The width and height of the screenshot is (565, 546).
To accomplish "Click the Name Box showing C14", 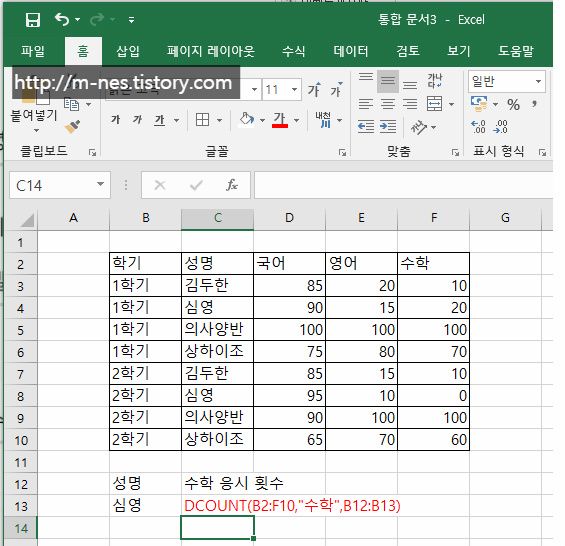I will [x=60, y=185].
